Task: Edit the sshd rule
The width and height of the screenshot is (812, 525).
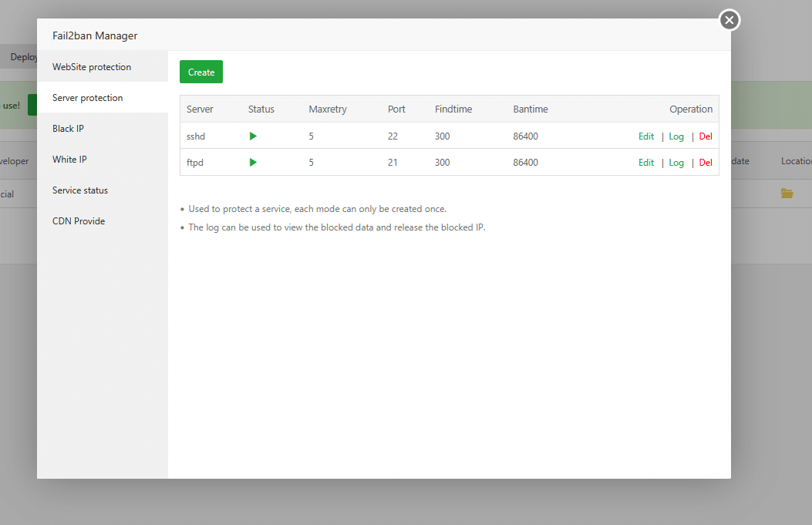Action: point(645,136)
